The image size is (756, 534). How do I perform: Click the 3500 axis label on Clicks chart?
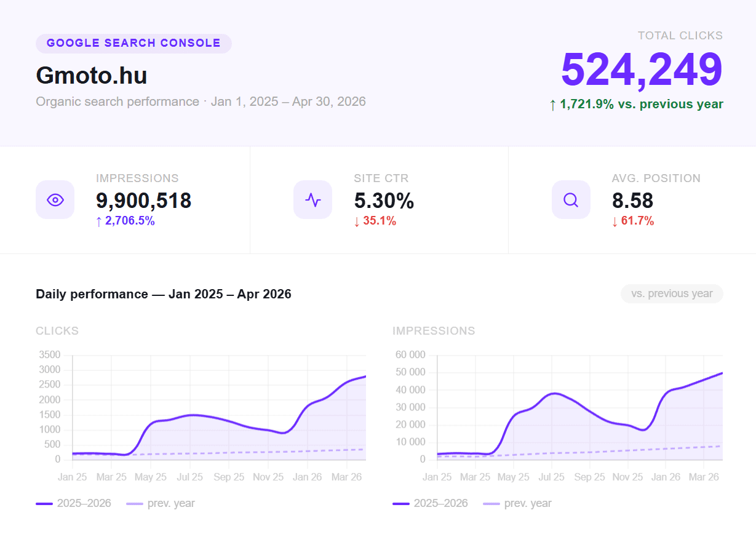pos(50,355)
